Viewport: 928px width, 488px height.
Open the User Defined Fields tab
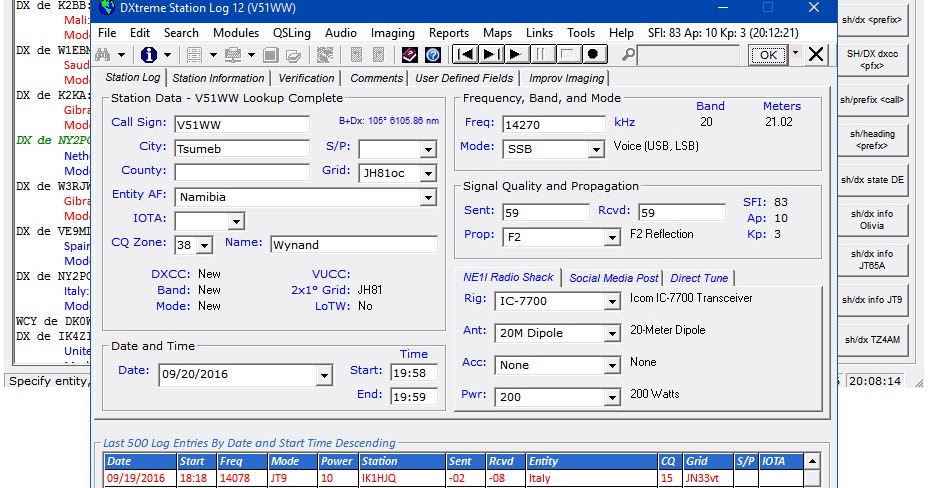(464, 78)
